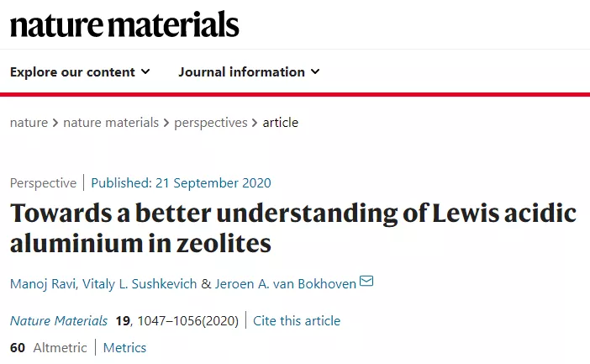Open the Metrics link
590x364 pixels.
[124, 348]
